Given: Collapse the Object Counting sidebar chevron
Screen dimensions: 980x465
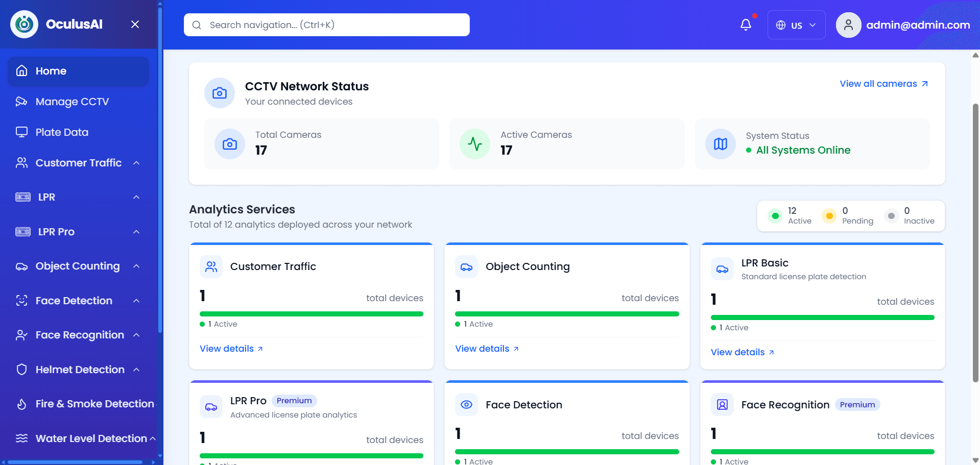Looking at the screenshot, I should pyautogui.click(x=136, y=266).
